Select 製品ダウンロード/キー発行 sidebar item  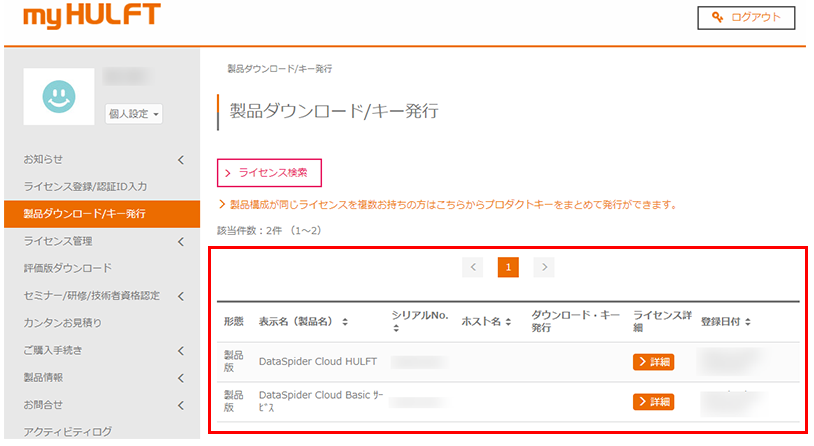[84, 213]
